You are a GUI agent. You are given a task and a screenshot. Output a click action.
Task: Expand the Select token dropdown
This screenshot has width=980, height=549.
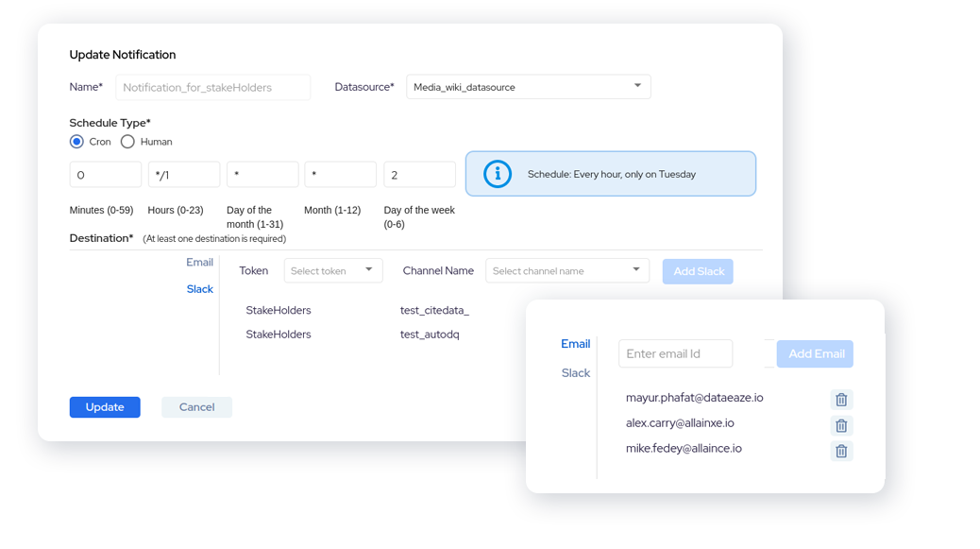pyautogui.click(x=333, y=271)
